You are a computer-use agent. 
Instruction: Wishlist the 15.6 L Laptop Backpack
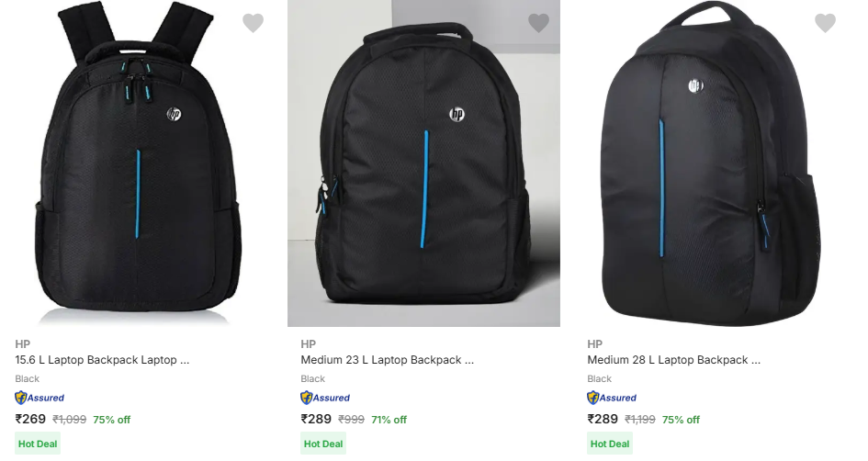click(x=253, y=24)
